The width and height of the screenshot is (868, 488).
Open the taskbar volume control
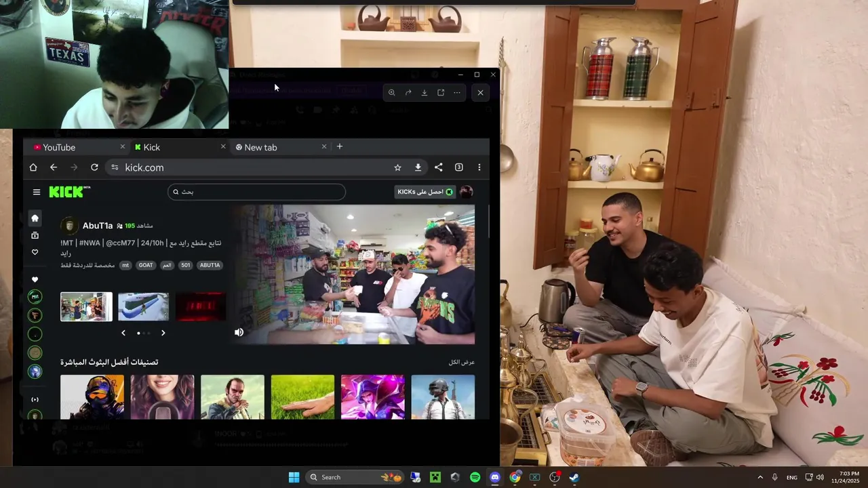coord(820,477)
